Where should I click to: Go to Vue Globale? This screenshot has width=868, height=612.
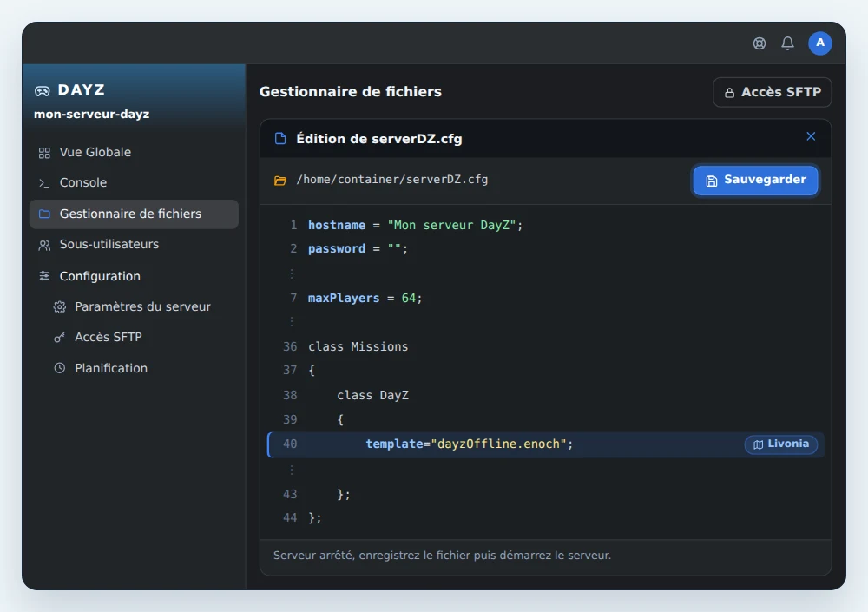134,152
